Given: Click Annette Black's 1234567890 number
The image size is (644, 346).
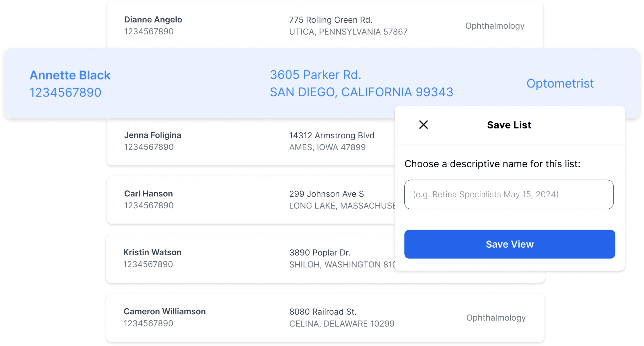Looking at the screenshot, I should point(65,92).
